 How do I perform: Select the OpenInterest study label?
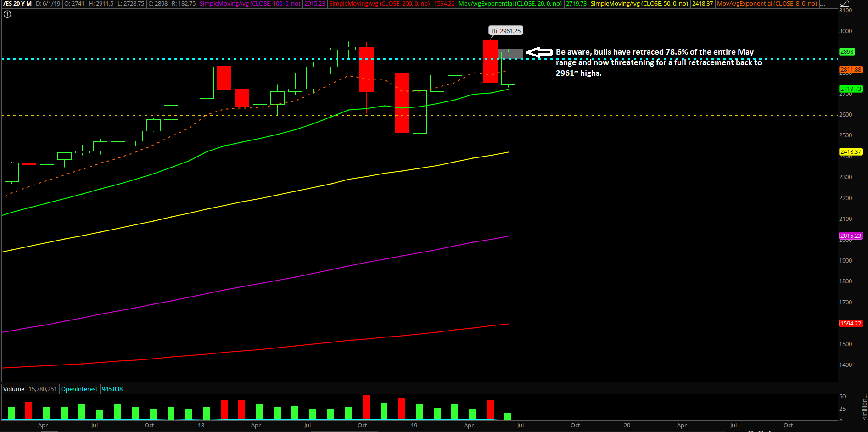click(79, 389)
